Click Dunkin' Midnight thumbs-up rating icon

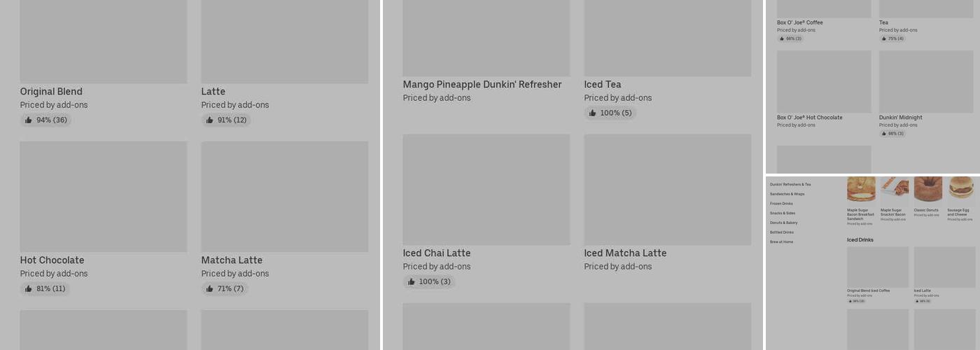[884, 134]
